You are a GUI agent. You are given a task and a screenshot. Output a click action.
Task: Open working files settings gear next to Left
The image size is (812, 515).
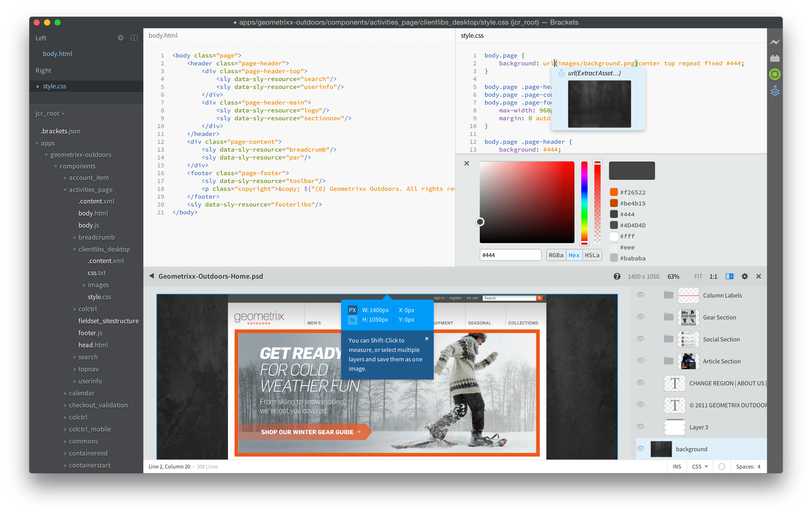click(120, 38)
